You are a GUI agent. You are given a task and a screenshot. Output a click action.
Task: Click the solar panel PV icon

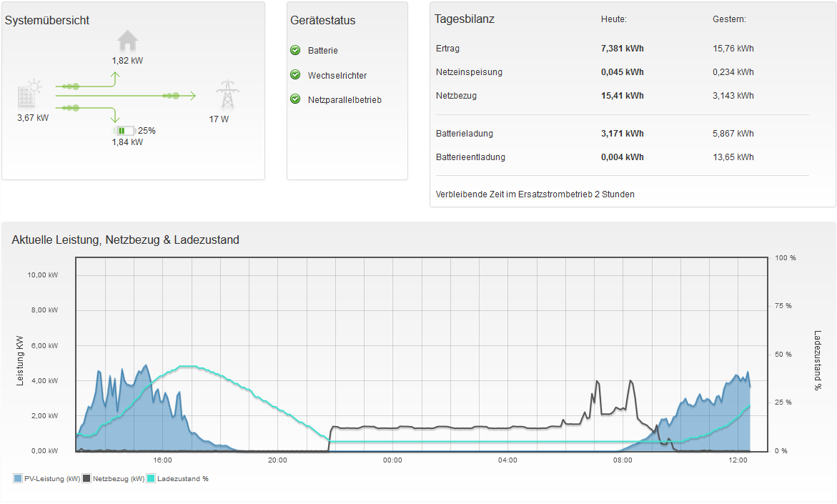[30, 95]
